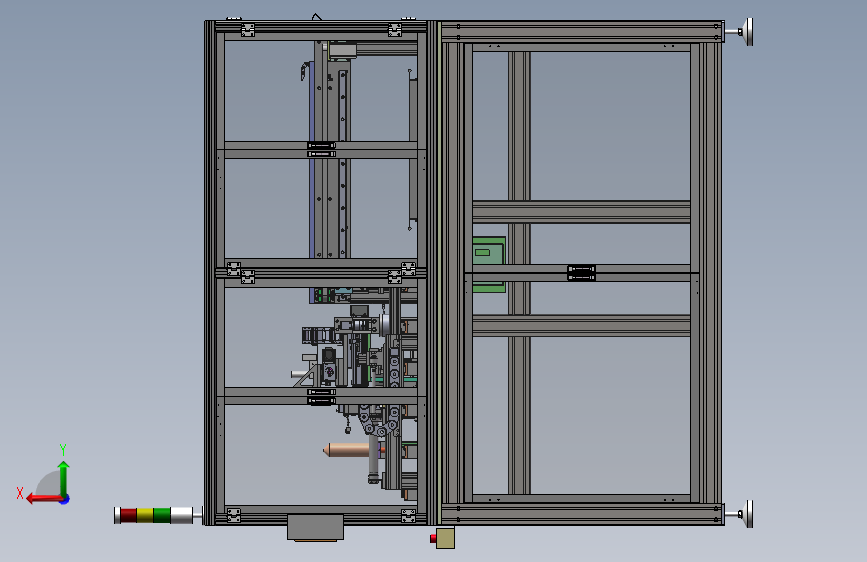The image size is (867, 562).
Task: Pick the black door latch on right frame
Action: pos(581,273)
